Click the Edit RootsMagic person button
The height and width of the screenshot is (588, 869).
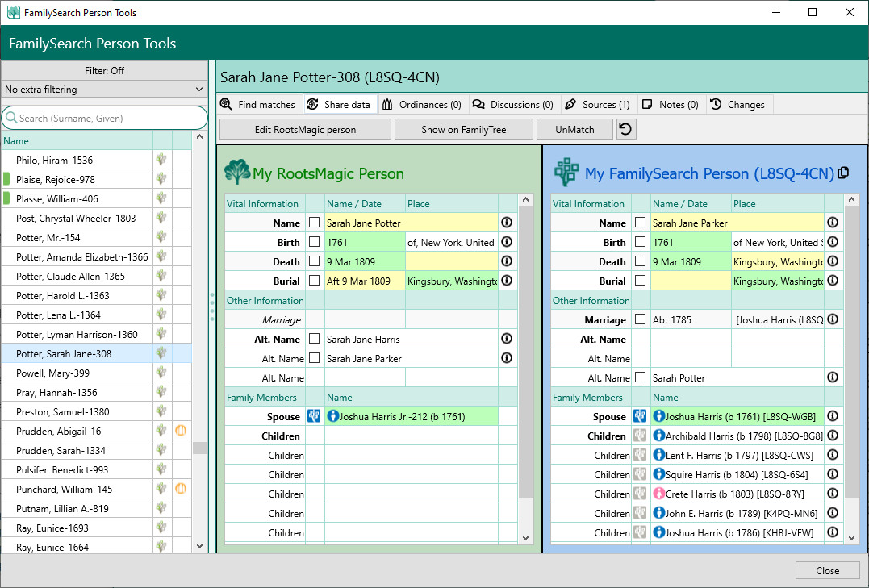[x=305, y=129]
